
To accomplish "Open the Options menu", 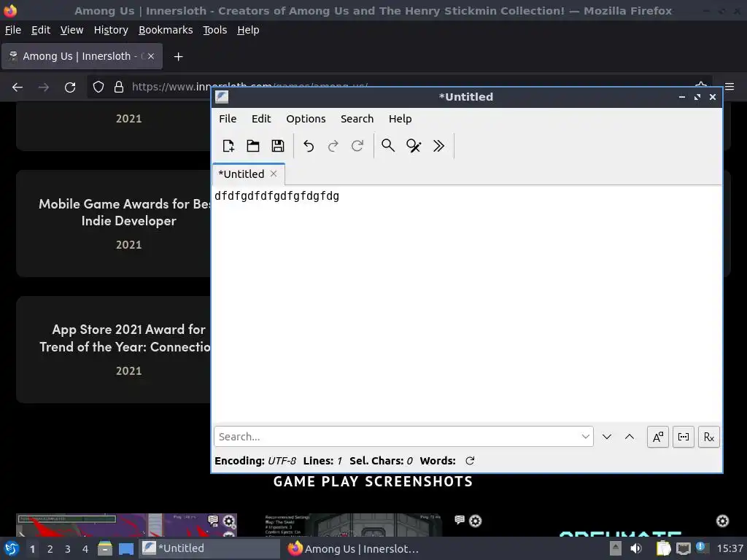I will tap(306, 119).
